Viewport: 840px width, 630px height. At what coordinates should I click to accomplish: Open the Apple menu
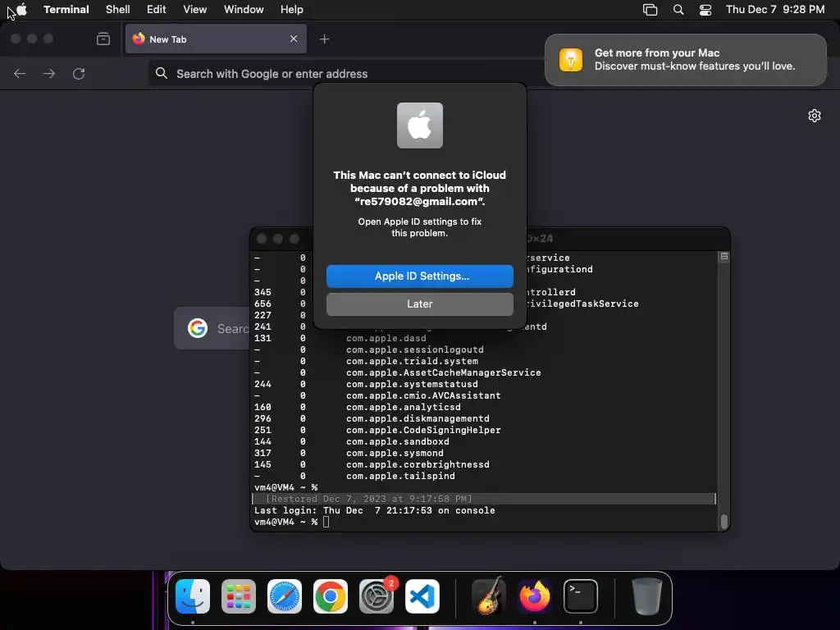coord(21,10)
